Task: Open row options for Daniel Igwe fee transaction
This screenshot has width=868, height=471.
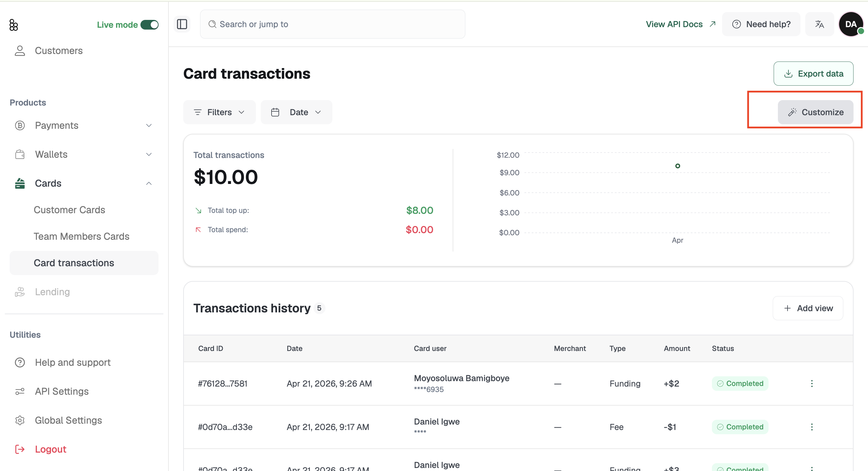Action: [x=812, y=427]
